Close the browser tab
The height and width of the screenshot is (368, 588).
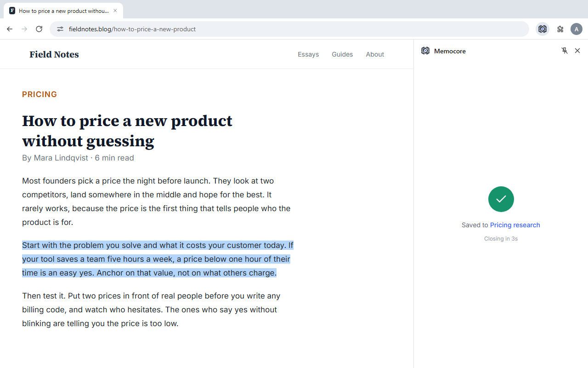point(115,11)
